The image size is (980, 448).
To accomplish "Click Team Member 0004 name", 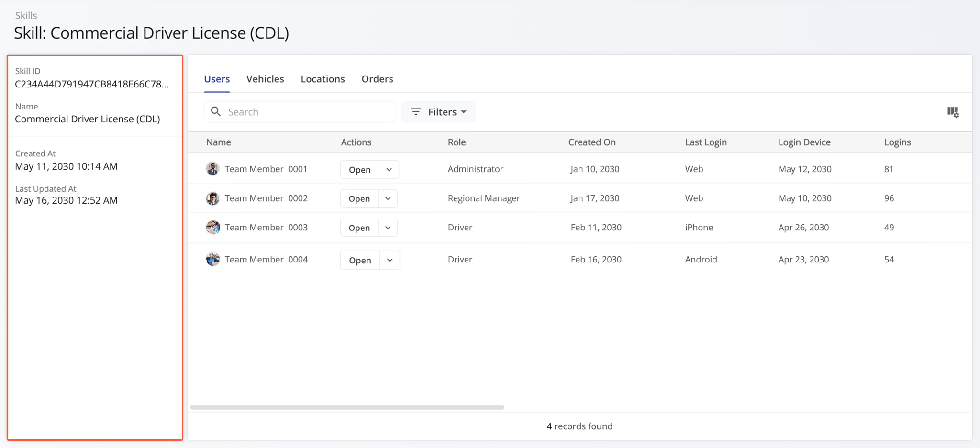I will [266, 259].
